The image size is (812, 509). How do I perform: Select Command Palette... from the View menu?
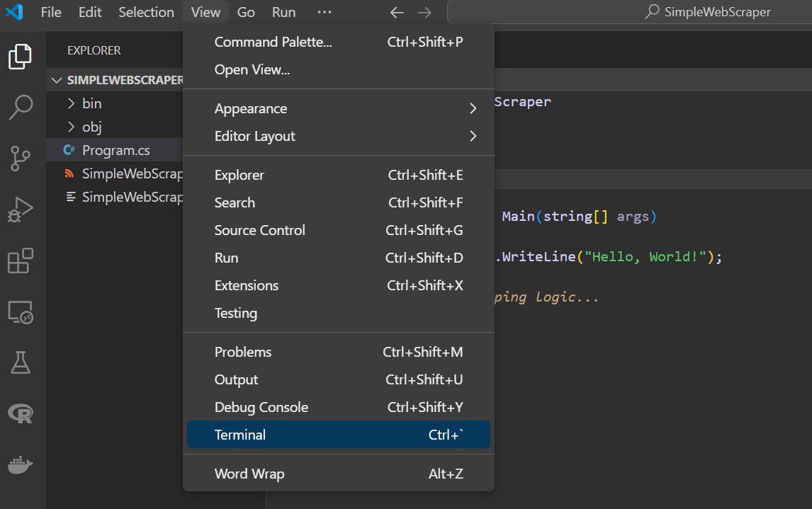(339, 42)
